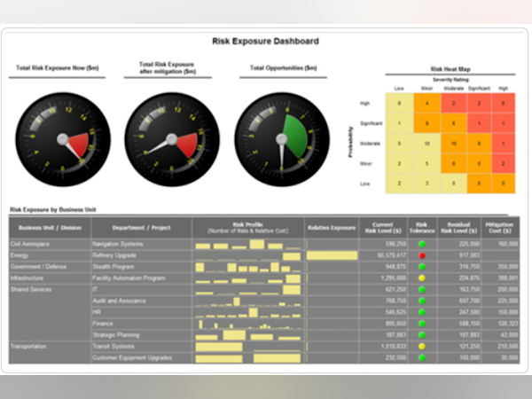Click the current risk value 1,295,000
The height and width of the screenshot is (399, 532).
click(393, 278)
